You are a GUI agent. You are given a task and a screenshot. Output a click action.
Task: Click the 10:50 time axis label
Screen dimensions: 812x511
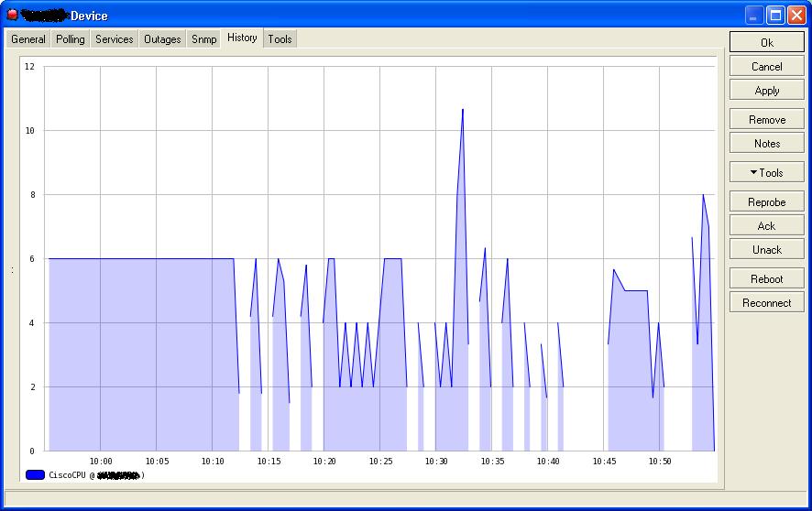[660, 462]
